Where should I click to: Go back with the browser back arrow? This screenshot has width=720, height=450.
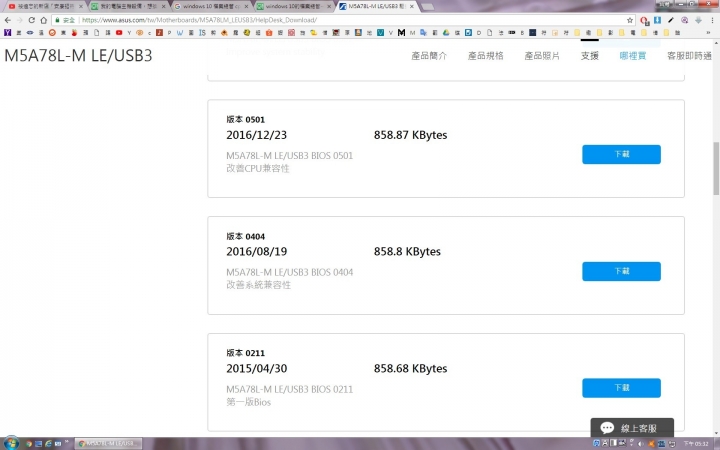[7, 20]
